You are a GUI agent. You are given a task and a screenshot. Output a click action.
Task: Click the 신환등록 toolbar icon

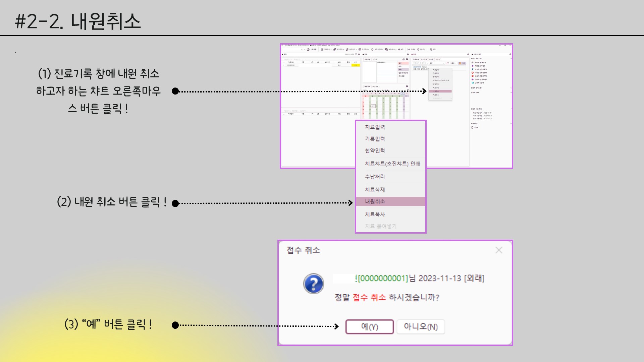tap(309, 49)
